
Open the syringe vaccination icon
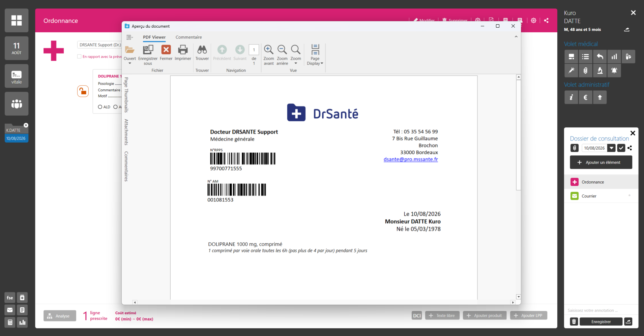(x=571, y=70)
